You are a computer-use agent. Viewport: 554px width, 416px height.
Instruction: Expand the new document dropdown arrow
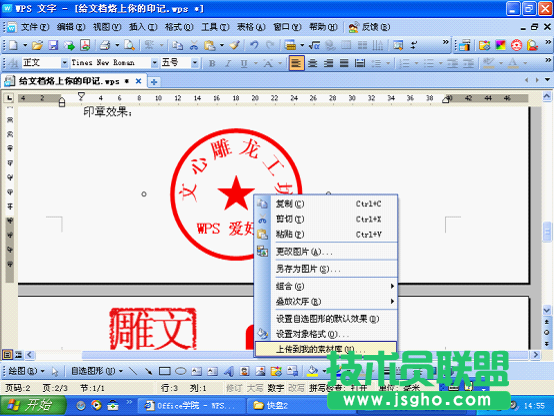point(25,45)
